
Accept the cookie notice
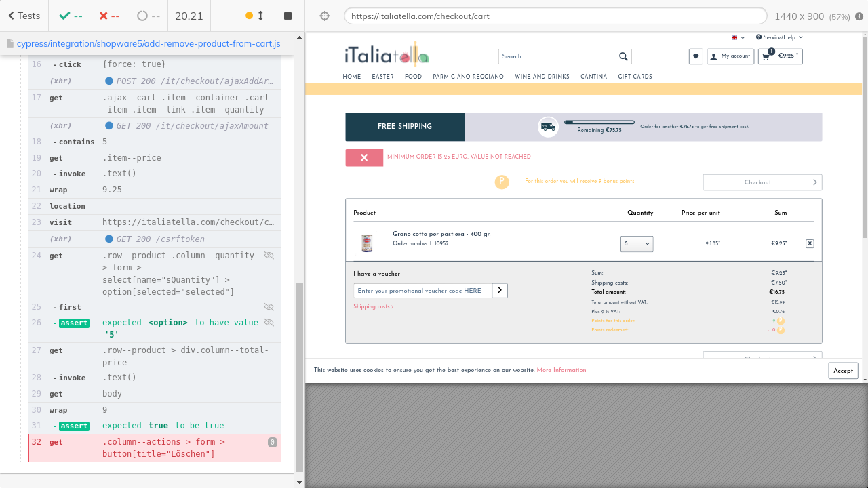click(843, 371)
